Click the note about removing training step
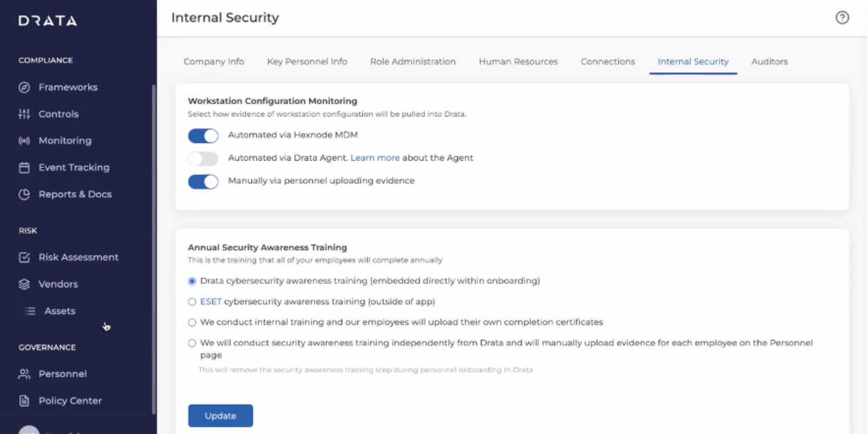This screenshot has height=434, width=868. pyautogui.click(x=366, y=370)
